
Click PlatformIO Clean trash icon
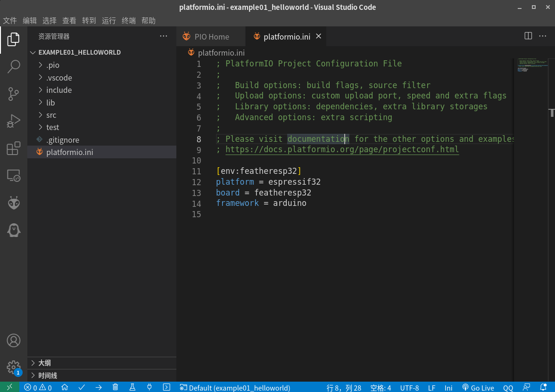pos(116,387)
